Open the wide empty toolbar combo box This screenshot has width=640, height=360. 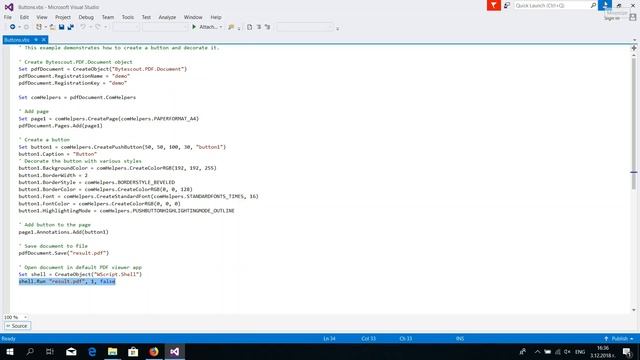coord(305,27)
